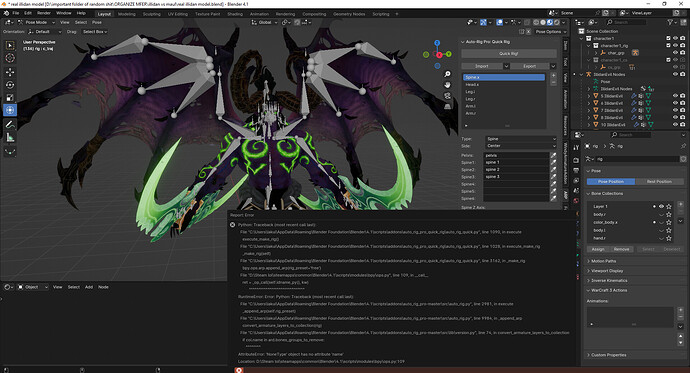This screenshot has width=690, height=373.
Task: Click the error icon beside Python Traceback
Action: [x=232, y=225]
